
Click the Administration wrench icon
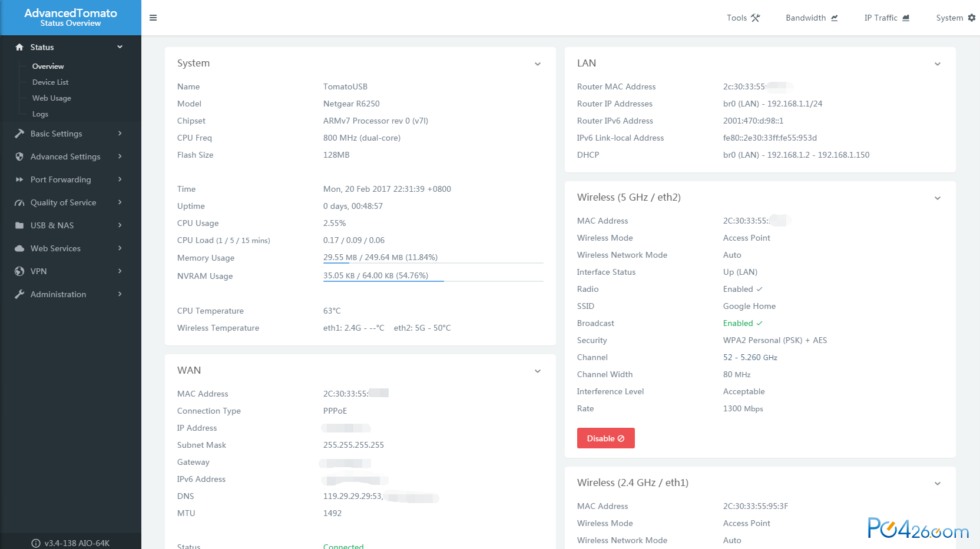(19, 294)
